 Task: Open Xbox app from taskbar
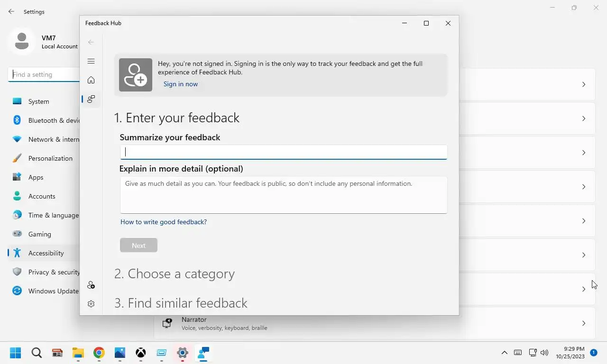141,353
